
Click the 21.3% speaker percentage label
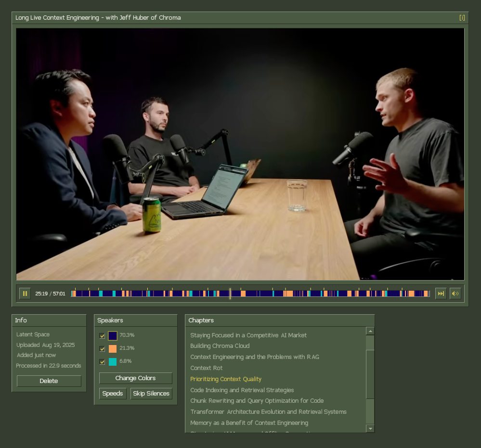pos(127,348)
